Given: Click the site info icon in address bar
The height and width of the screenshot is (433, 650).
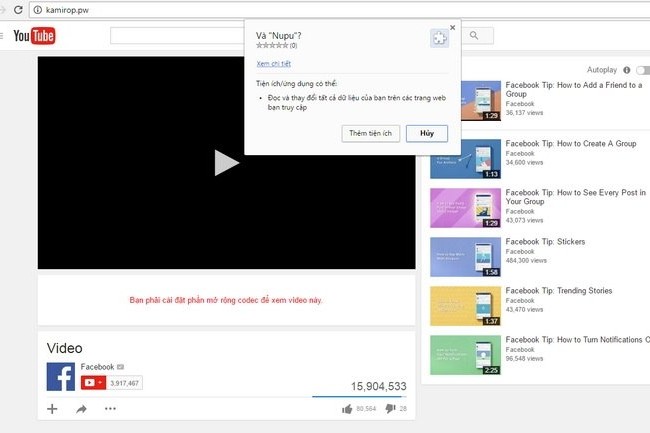Looking at the screenshot, I should 38,10.
